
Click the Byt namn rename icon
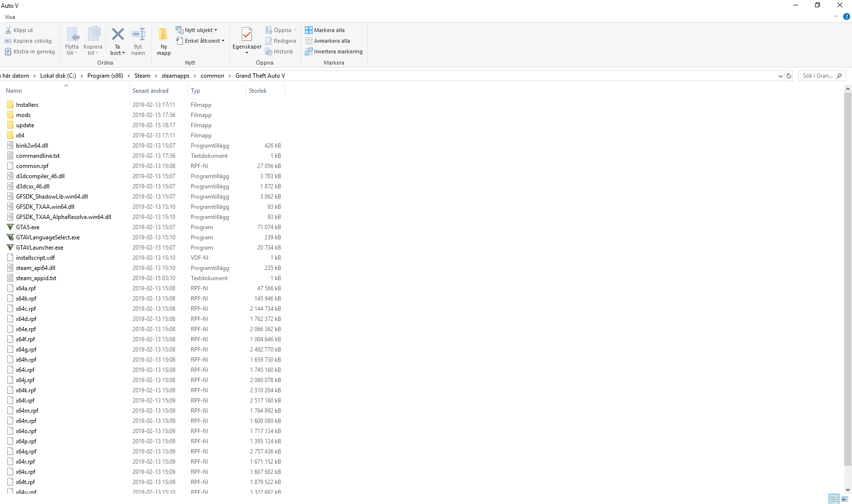tap(138, 34)
